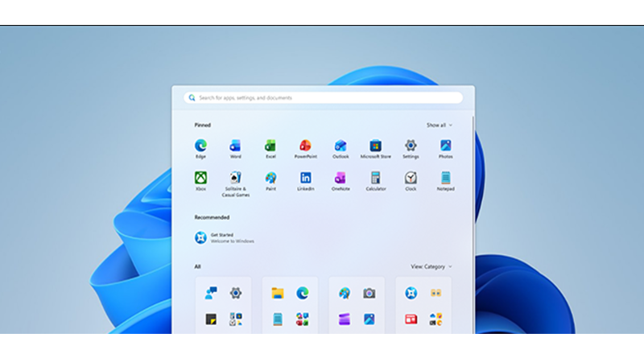Expand the second category folder's more-apps group
This screenshot has width=644, height=358.
click(x=303, y=319)
